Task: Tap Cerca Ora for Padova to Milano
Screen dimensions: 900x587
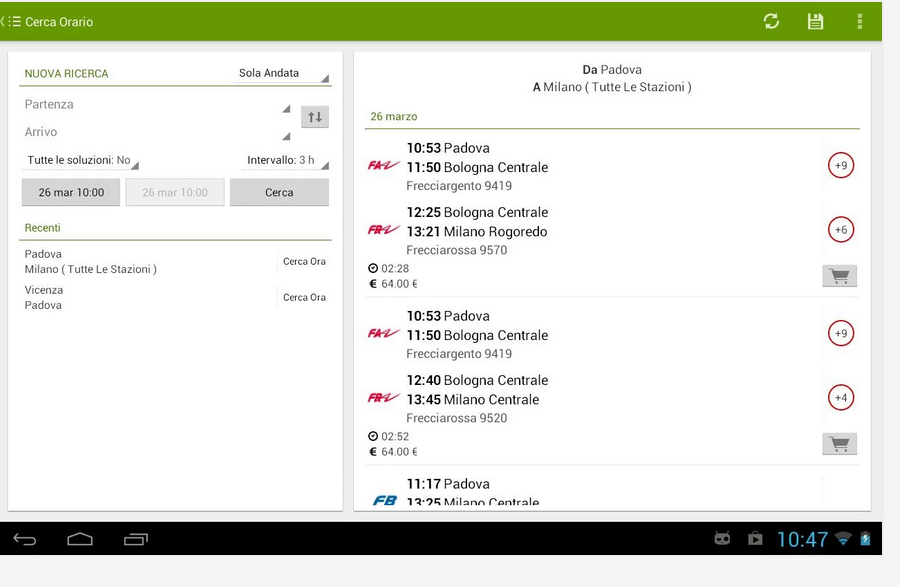Action: (x=304, y=262)
